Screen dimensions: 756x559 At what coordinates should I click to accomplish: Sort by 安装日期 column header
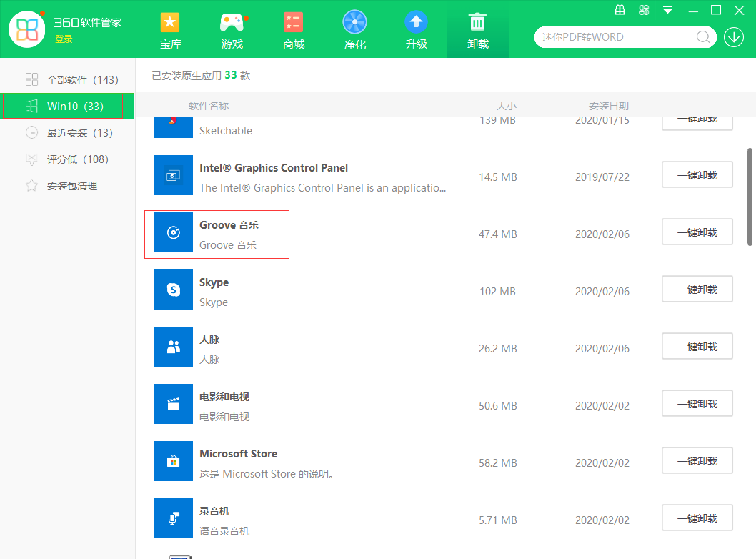[609, 106]
